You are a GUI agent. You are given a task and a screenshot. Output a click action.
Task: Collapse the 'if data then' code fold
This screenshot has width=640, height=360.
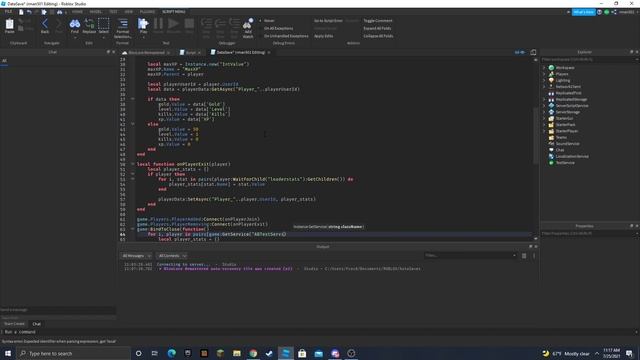tap(132, 99)
